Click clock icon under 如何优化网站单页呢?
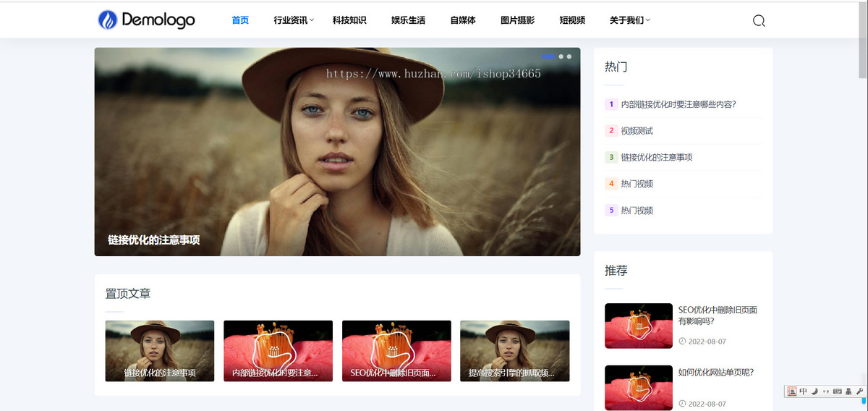 coord(681,404)
